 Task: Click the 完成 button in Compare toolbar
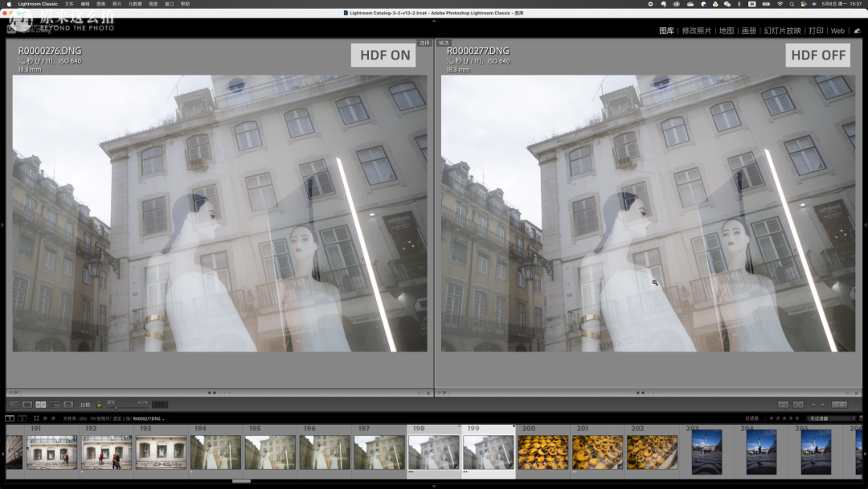pyautogui.click(x=839, y=405)
